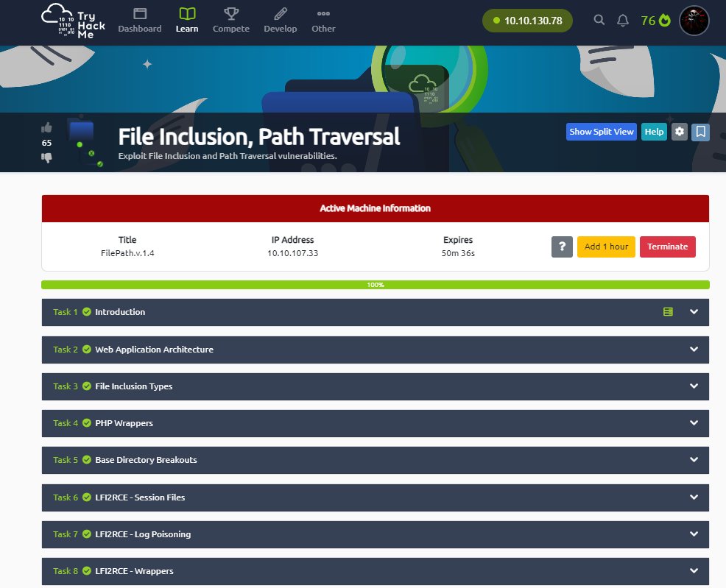Screen dimensions: 726x588
Task: Click the Help button
Action: [x=654, y=132]
